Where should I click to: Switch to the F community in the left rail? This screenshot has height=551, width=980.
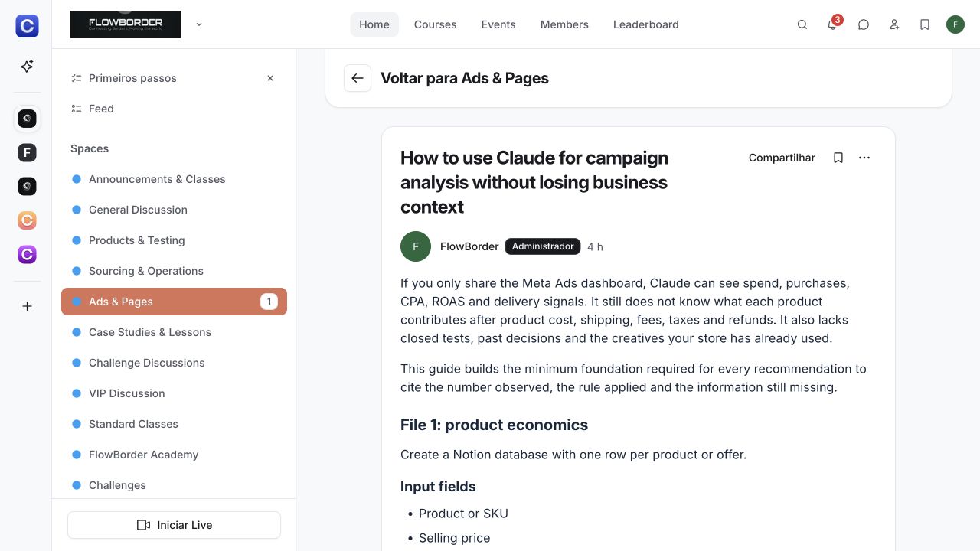pos(27,152)
